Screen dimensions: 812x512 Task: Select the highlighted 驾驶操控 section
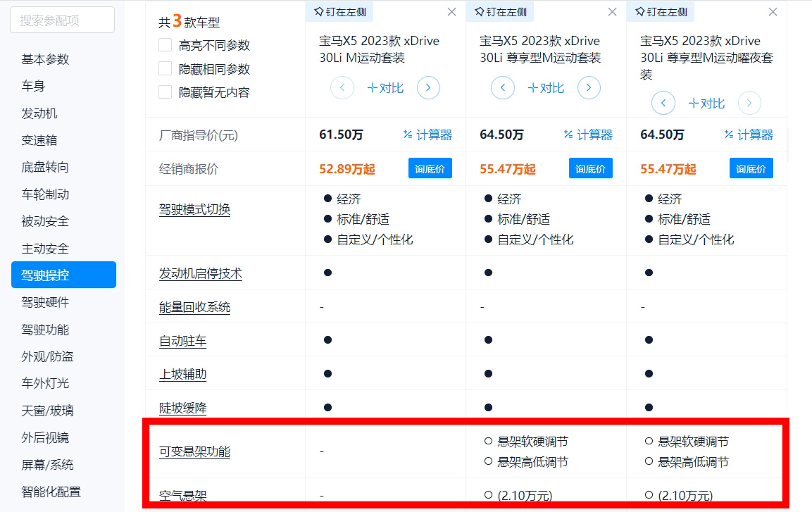pos(63,275)
